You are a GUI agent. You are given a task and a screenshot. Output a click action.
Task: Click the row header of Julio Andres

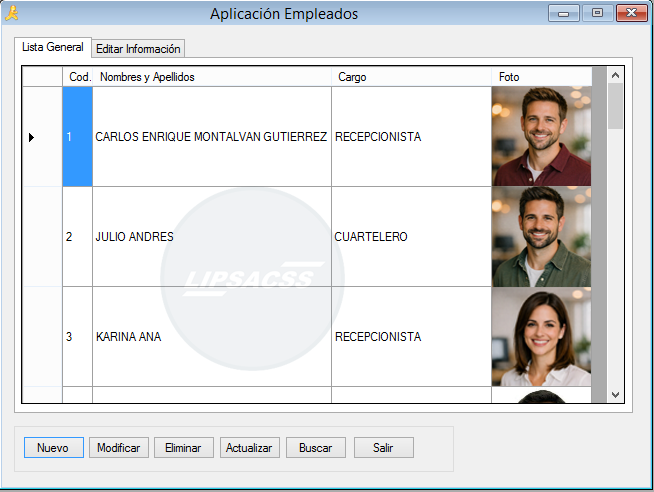click(42, 236)
